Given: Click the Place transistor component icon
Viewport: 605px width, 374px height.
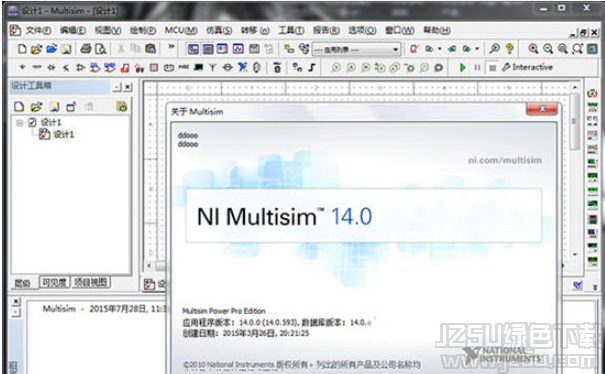Looking at the screenshot, I should pyautogui.click(x=66, y=68).
